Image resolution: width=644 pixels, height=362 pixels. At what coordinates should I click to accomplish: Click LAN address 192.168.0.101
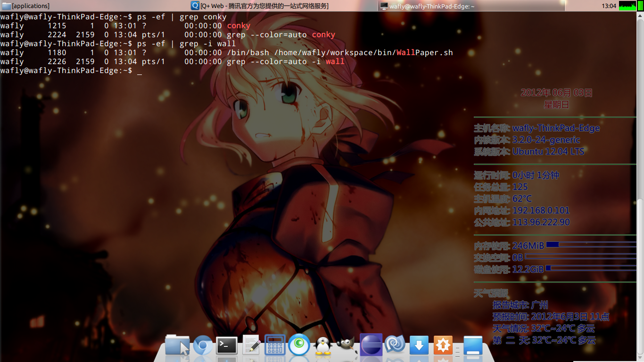tap(541, 211)
